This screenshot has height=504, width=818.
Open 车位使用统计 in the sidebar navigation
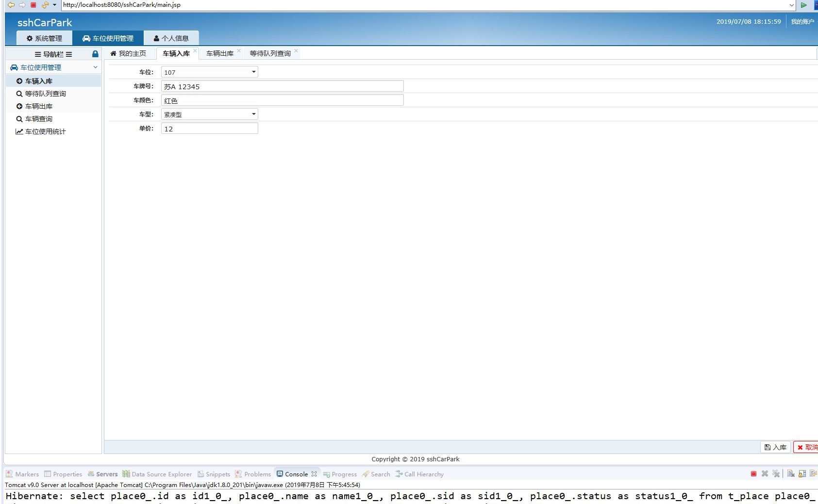(x=53, y=131)
